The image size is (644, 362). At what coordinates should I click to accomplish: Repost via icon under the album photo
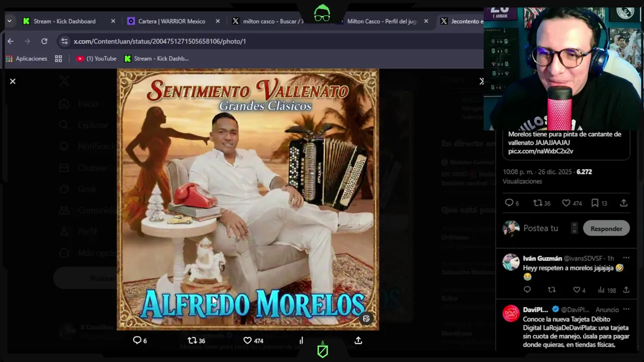(x=192, y=340)
